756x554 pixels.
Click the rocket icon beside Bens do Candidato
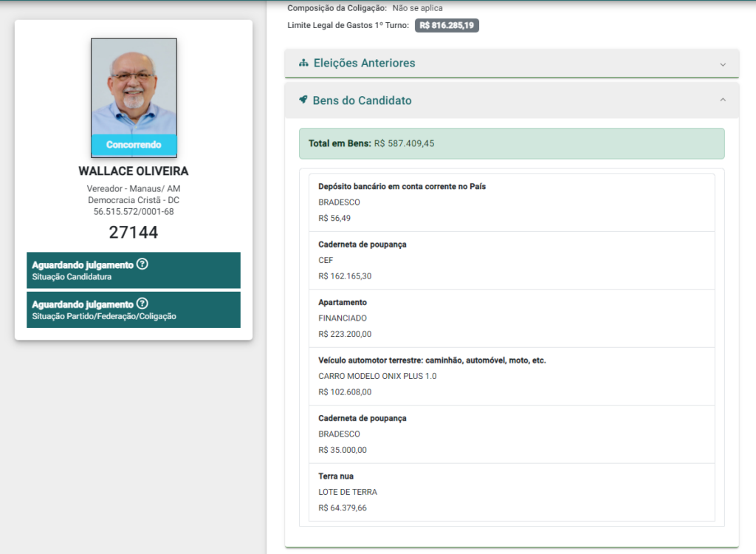(x=303, y=100)
